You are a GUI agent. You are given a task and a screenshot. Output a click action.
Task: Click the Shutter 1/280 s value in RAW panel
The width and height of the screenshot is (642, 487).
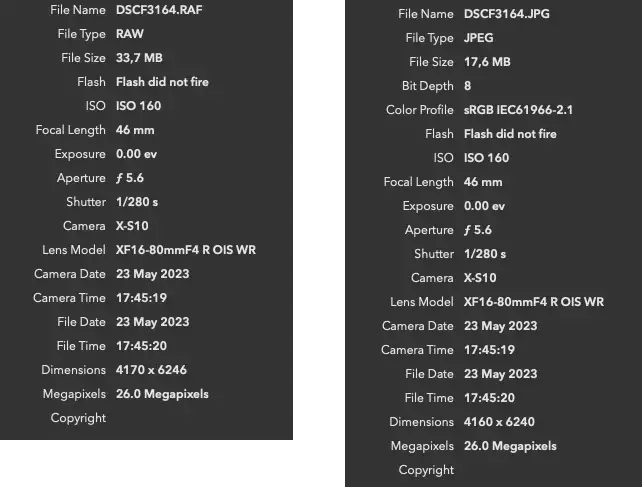pyautogui.click(x=137, y=202)
